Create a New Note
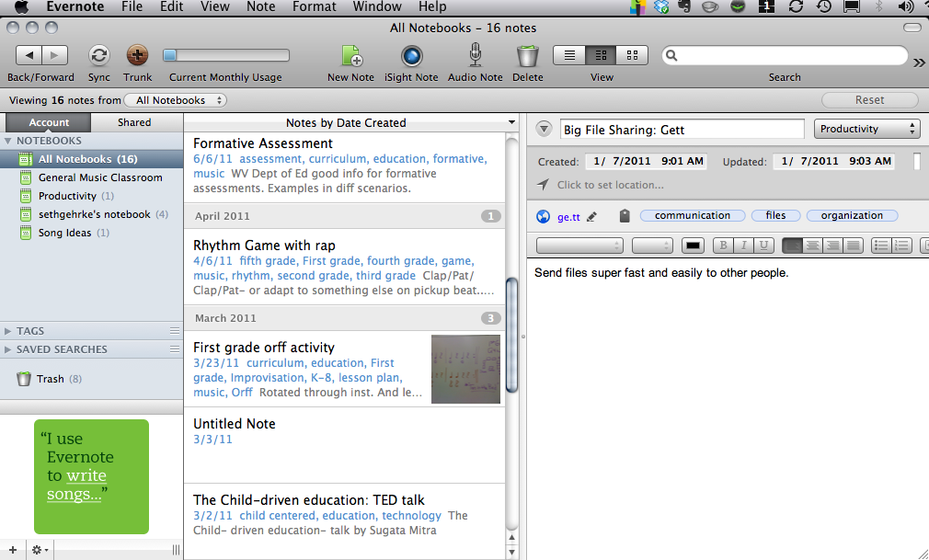The width and height of the screenshot is (929, 560). [351, 56]
